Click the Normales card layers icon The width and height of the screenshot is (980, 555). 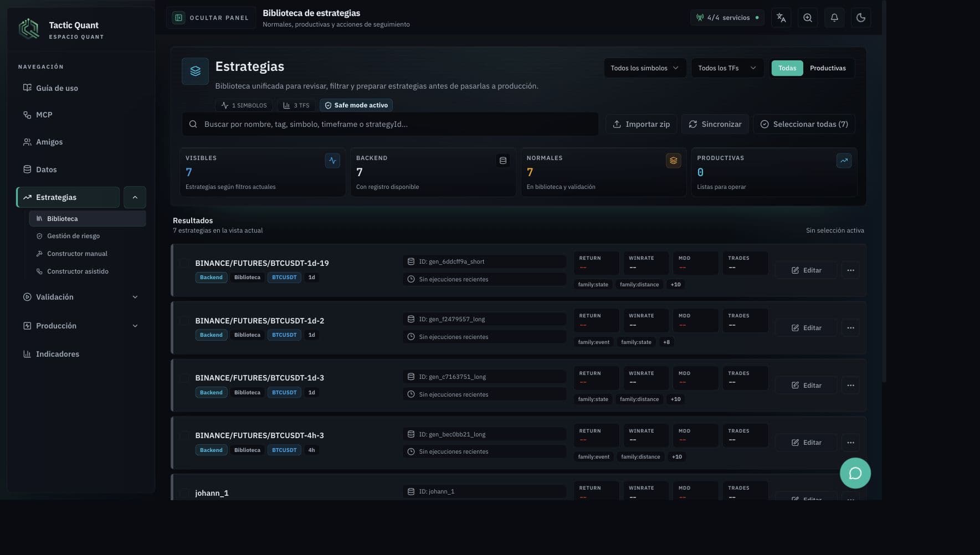point(673,161)
